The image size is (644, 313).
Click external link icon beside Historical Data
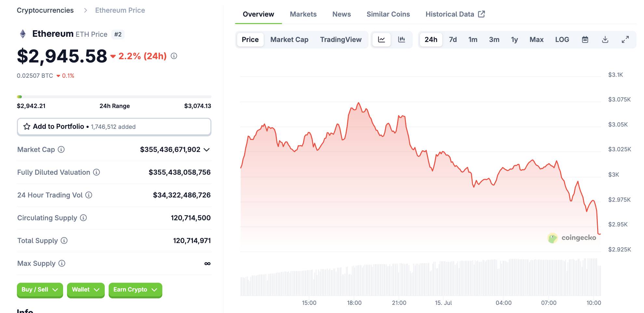coord(482,14)
